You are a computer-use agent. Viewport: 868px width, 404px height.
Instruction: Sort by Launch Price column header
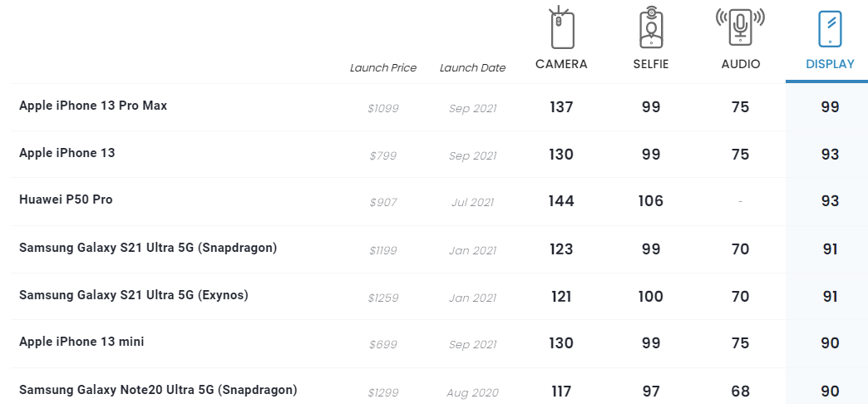(x=383, y=68)
